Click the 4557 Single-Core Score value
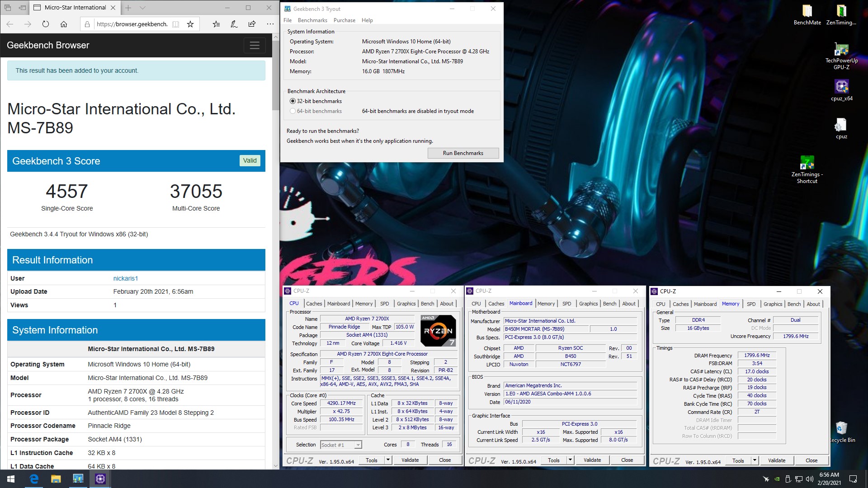868x488 pixels. (67, 191)
